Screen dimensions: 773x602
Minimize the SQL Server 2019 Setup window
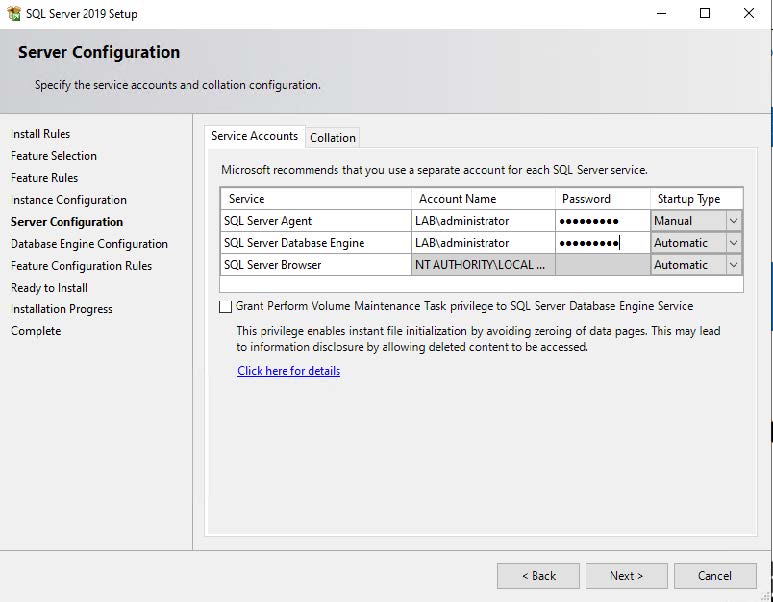(x=662, y=13)
